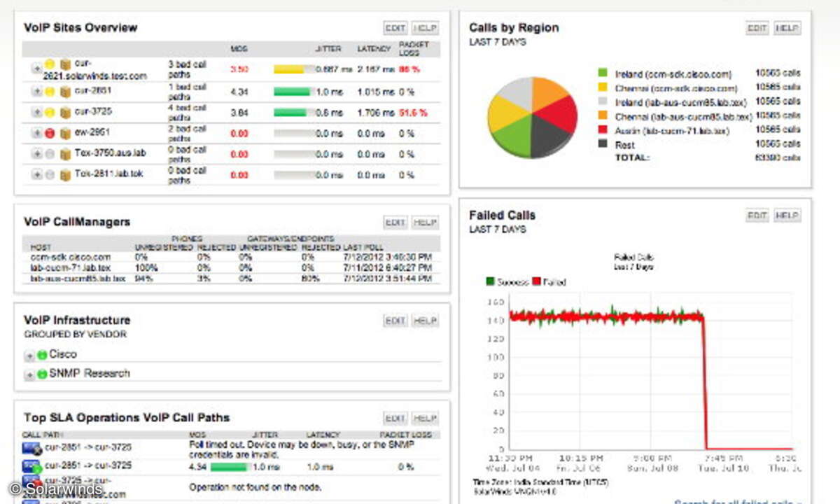The image size is (840, 504).
Task: Click the grey status icon for Tex-2811.lab.tok
Action: coord(50,174)
